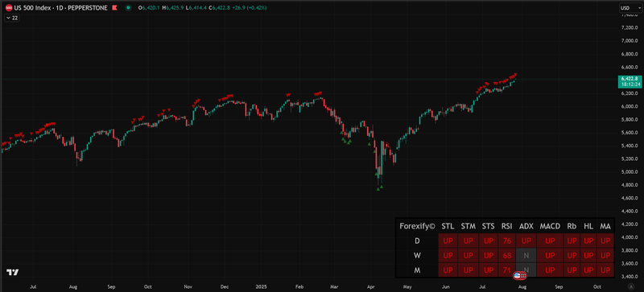
Task: Toggle auto-scale button marked A
Action: tap(631, 286)
